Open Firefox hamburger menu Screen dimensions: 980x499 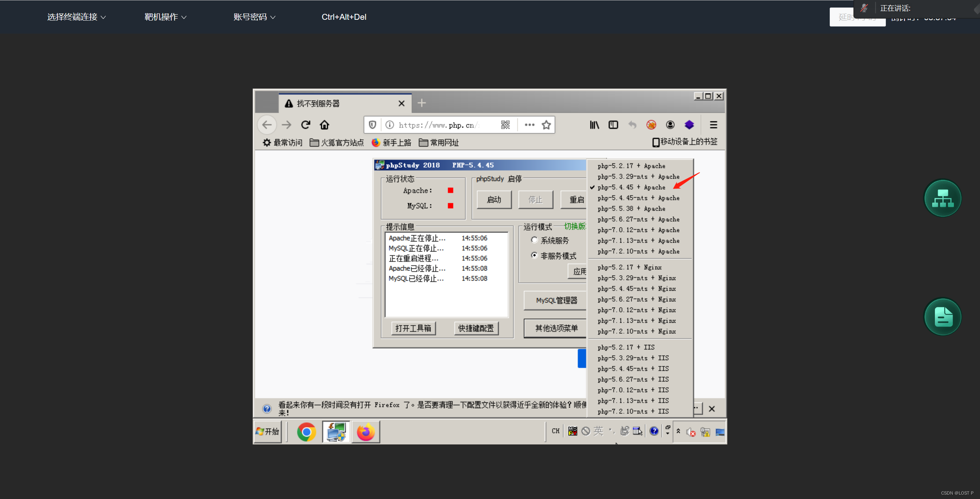tap(713, 125)
